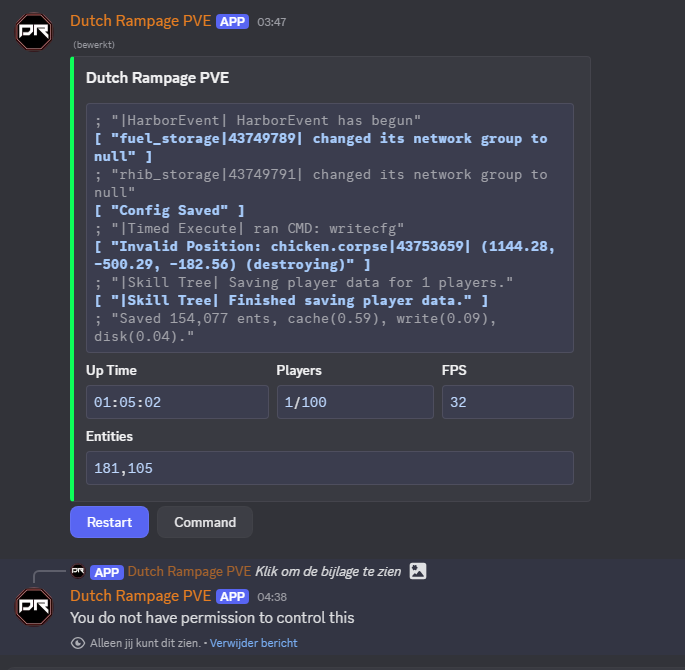685x670 pixels.
Task: Click 'Verwijder bericht' link
Action: 253,643
